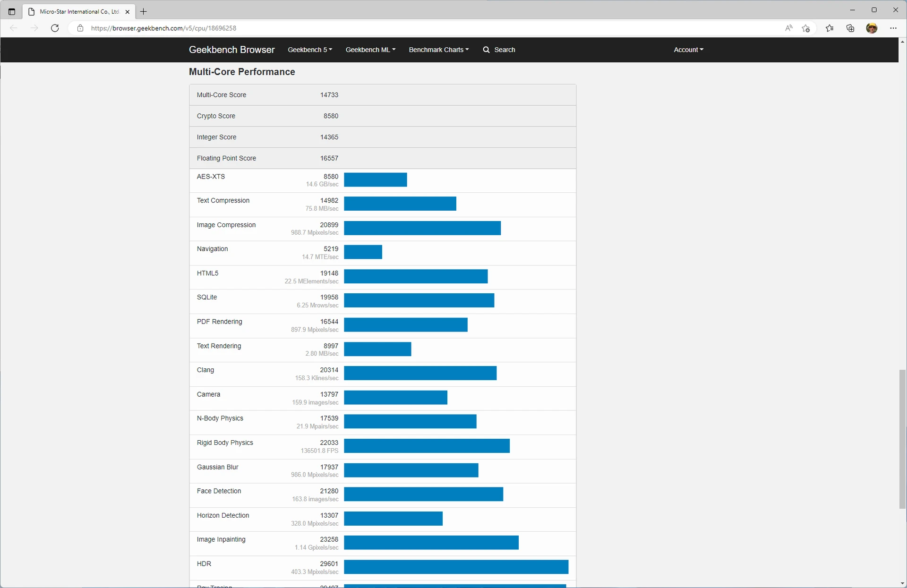Click the HDR score 29601
The height and width of the screenshot is (588, 907).
[x=329, y=564]
